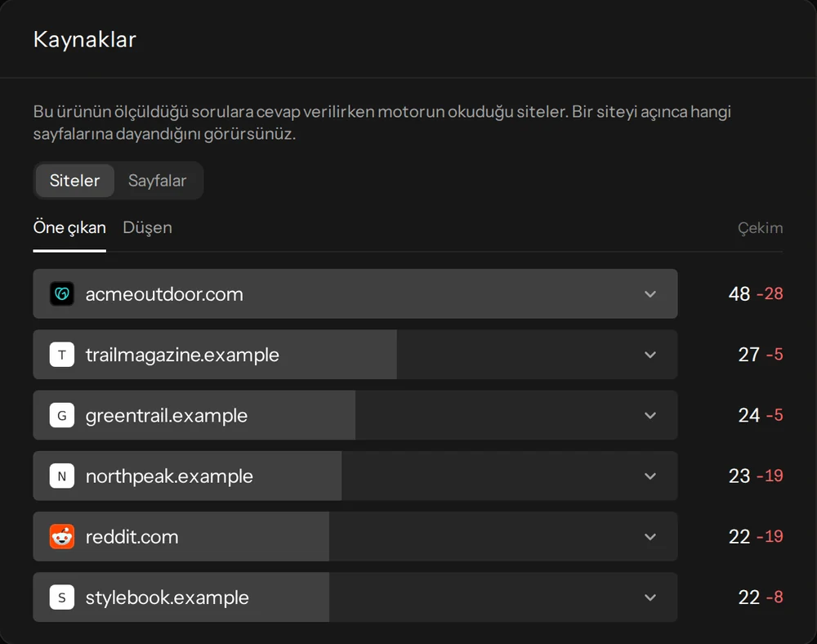Expand the northpeak.example row chevron
Screen dimensions: 817x644
[x=650, y=476]
